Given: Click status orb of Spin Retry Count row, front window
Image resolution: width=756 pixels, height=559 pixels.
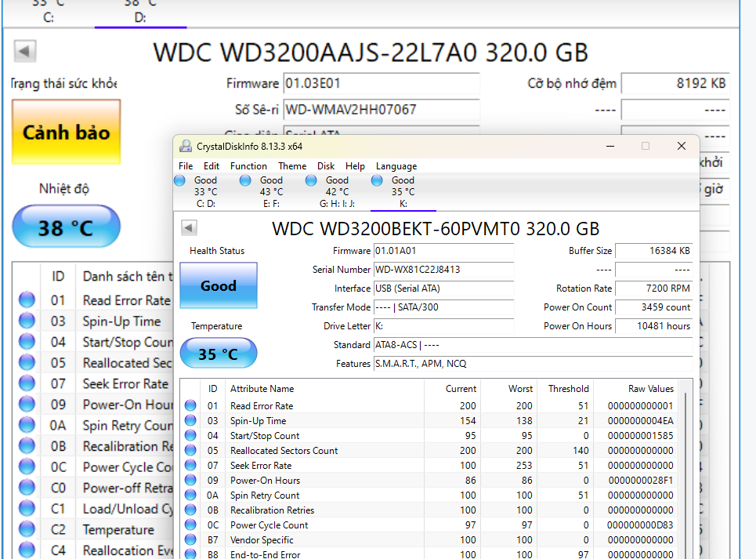Looking at the screenshot, I should pos(190,495).
